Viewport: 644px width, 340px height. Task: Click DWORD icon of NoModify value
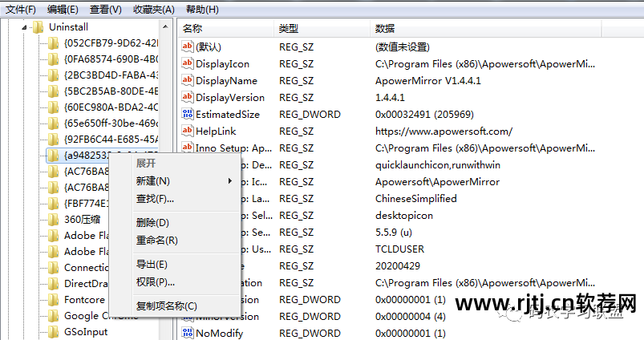188,333
